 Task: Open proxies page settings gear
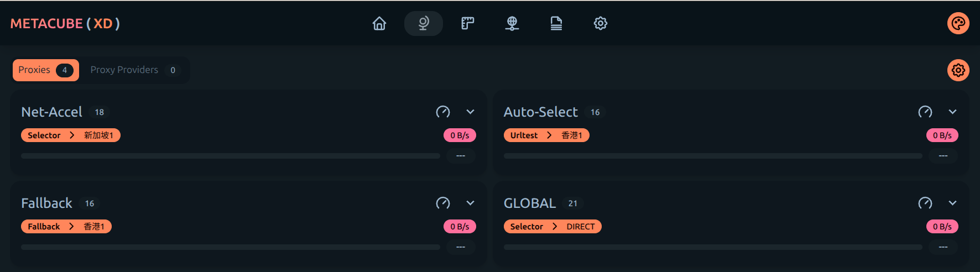(x=958, y=70)
